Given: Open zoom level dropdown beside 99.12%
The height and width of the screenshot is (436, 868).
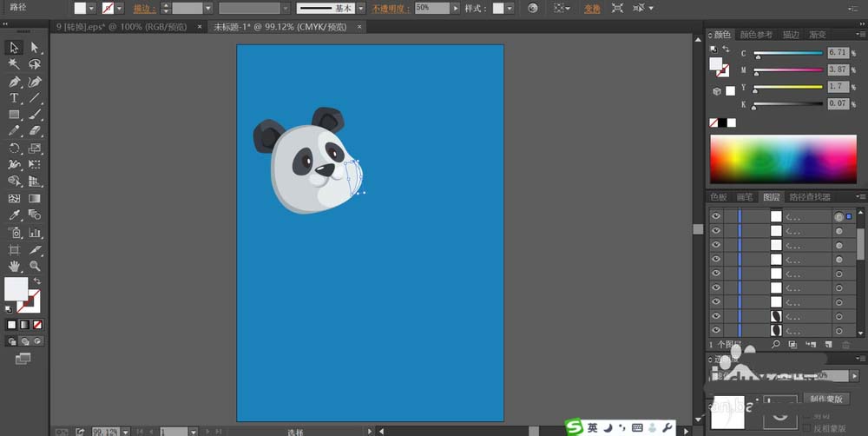Looking at the screenshot, I should point(126,432).
